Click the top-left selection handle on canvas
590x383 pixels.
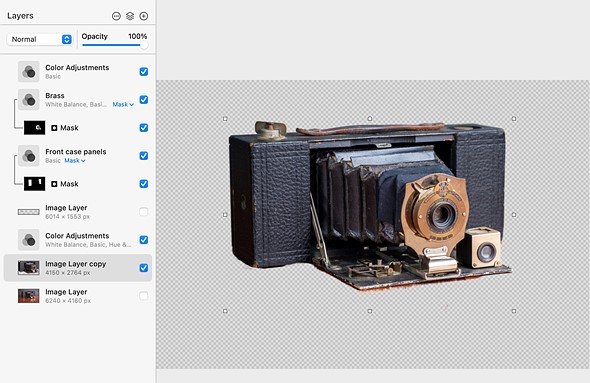coord(225,119)
